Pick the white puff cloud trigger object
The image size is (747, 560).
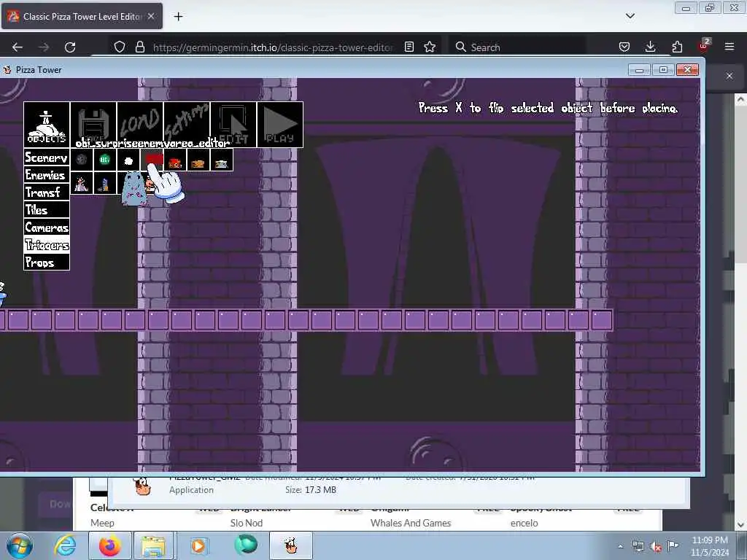click(128, 160)
